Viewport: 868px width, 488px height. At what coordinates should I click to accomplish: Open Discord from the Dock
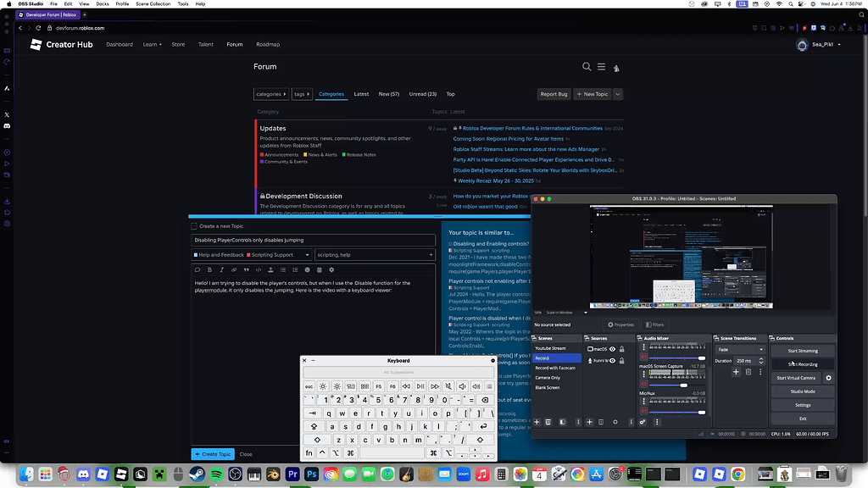[83, 474]
